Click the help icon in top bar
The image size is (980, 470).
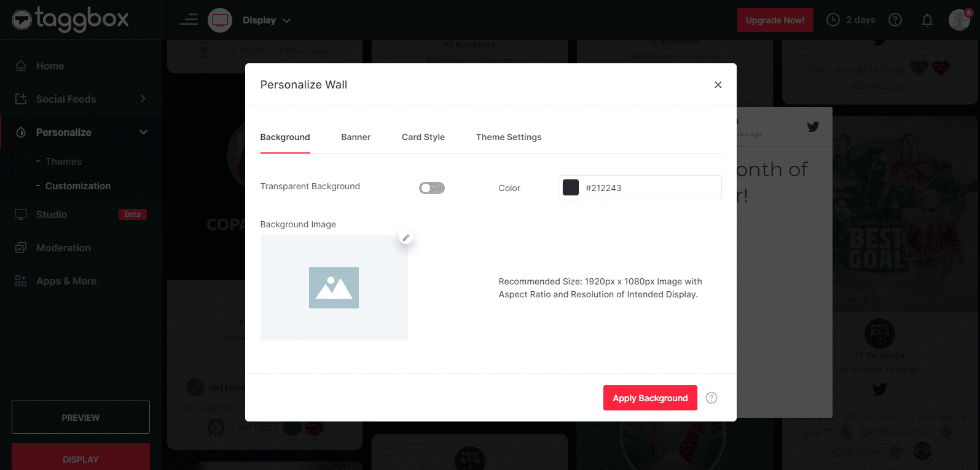point(895,20)
